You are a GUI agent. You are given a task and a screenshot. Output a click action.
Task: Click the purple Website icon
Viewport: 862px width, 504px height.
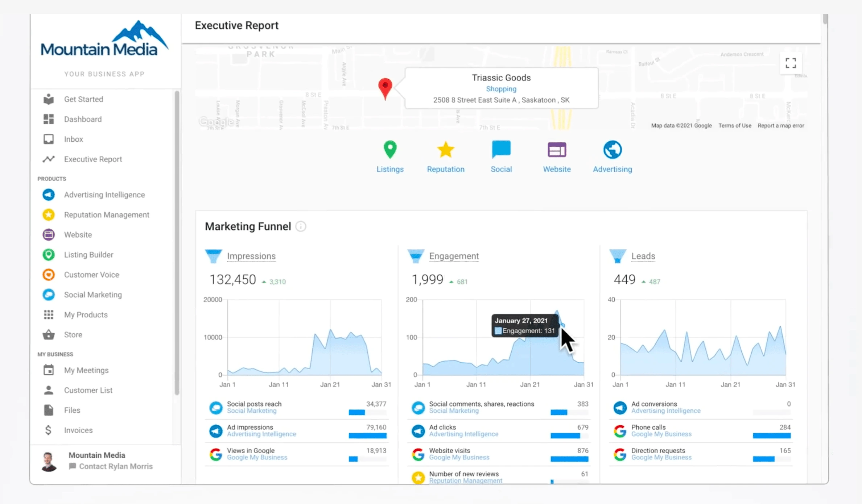tap(557, 150)
